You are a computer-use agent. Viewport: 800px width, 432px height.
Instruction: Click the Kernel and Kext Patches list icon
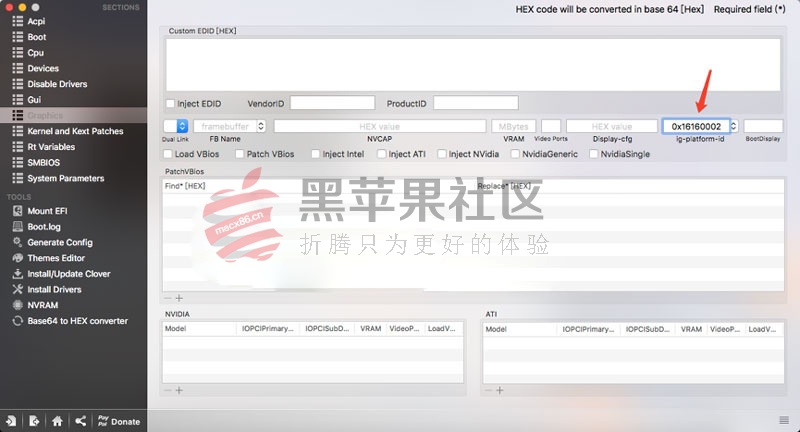point(18,131)
